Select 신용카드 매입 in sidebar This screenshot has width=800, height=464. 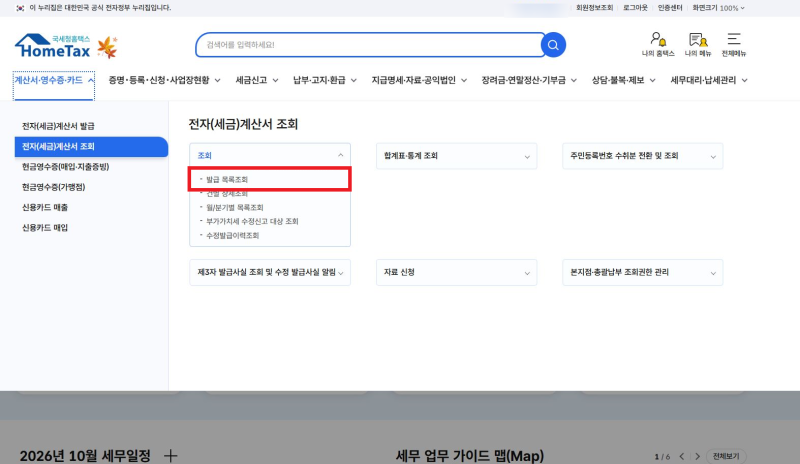(45, 228)
